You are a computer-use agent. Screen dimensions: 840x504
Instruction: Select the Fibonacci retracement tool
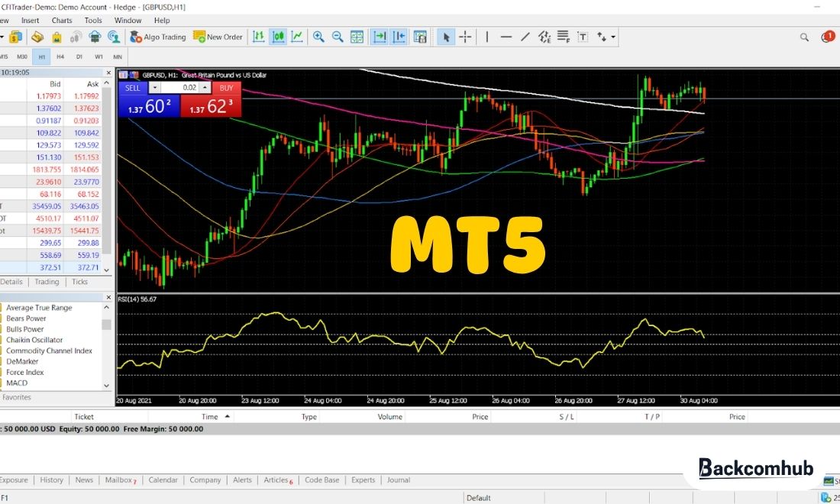tap(563, 37)
